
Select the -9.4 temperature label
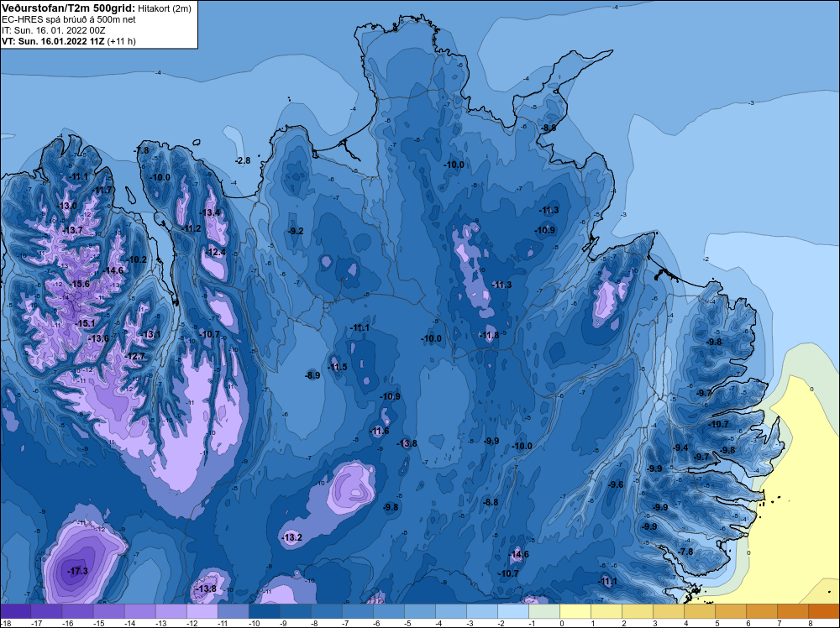tap(680, 447)
